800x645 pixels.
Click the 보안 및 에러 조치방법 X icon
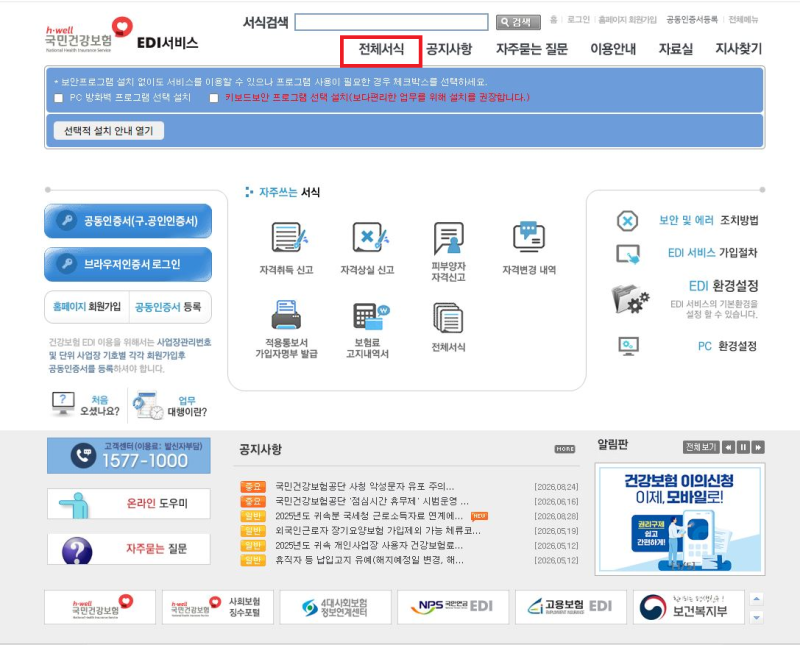(x=627, y=221)
